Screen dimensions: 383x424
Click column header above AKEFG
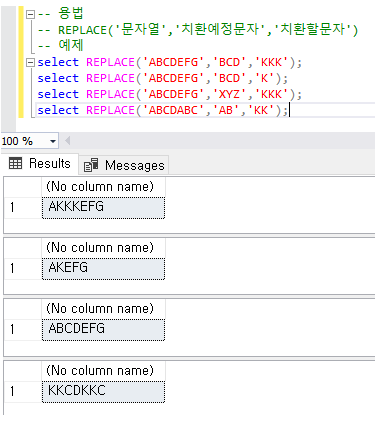click(103, 248)
